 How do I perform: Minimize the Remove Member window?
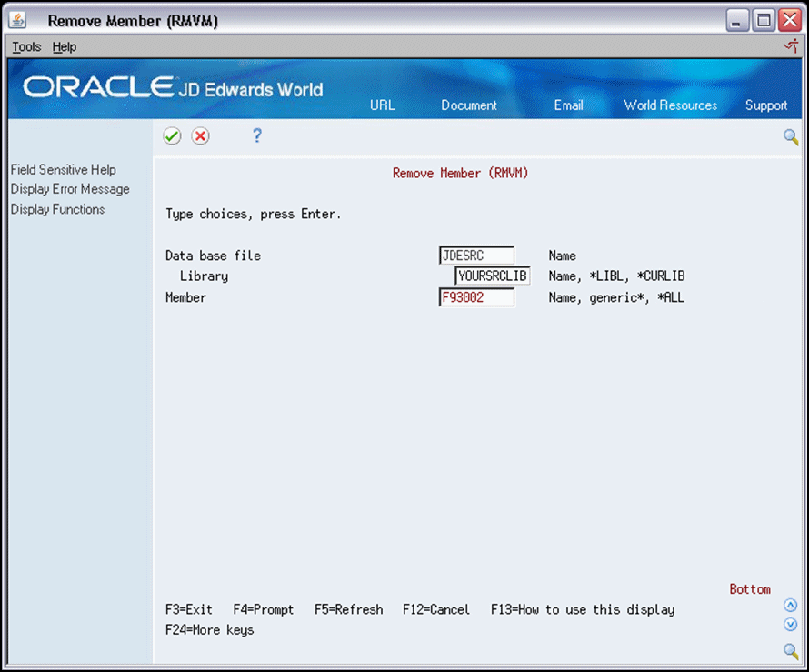click(737, 21)
